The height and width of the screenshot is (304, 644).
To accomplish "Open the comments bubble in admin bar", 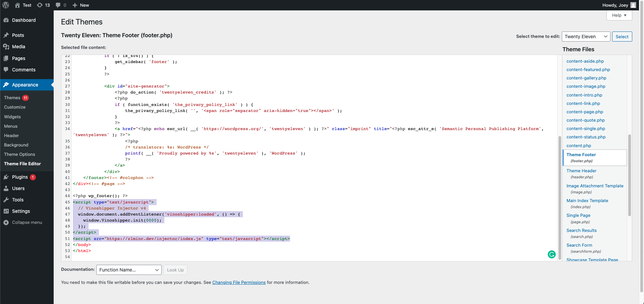I will [x=58, y=5].
